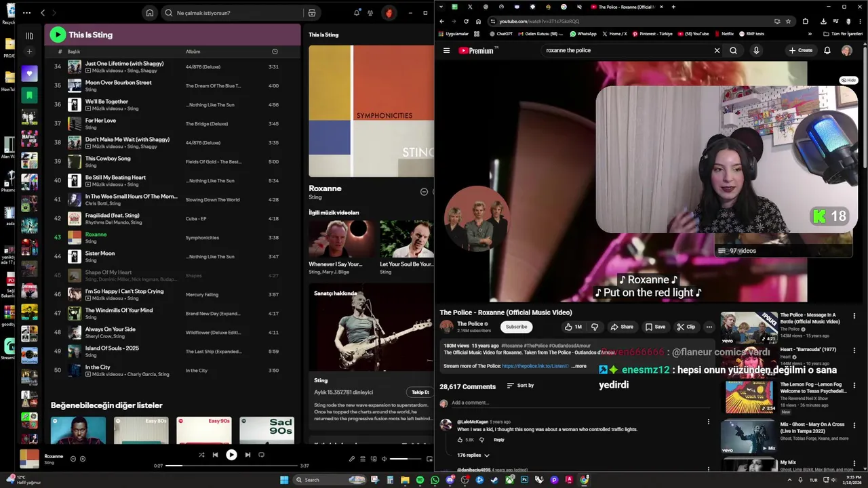Click the Add a comment field
The width and height of the screenshot is (868, 488).
[580, 403]
